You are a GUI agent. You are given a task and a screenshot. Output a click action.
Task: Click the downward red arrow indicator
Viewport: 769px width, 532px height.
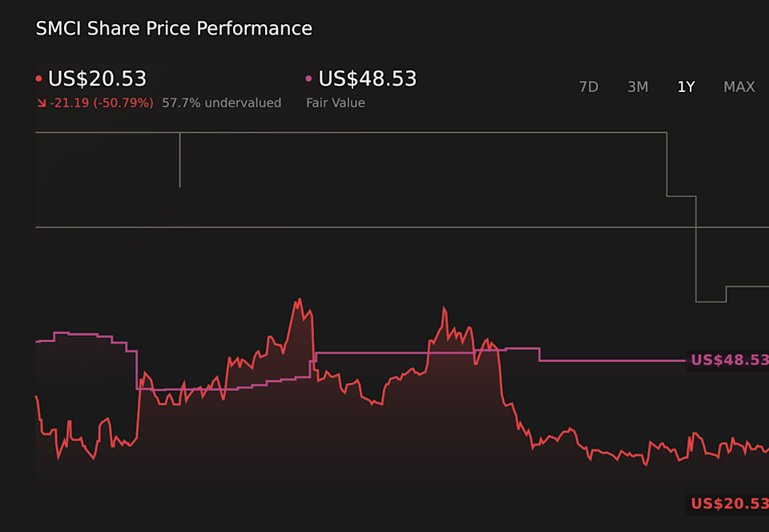[40, 103]
